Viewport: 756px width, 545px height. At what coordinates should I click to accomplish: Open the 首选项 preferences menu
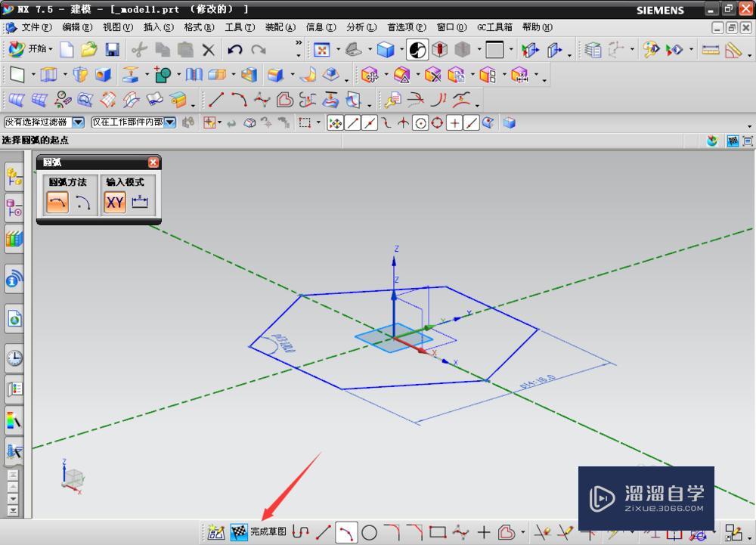tap(407, 27)
